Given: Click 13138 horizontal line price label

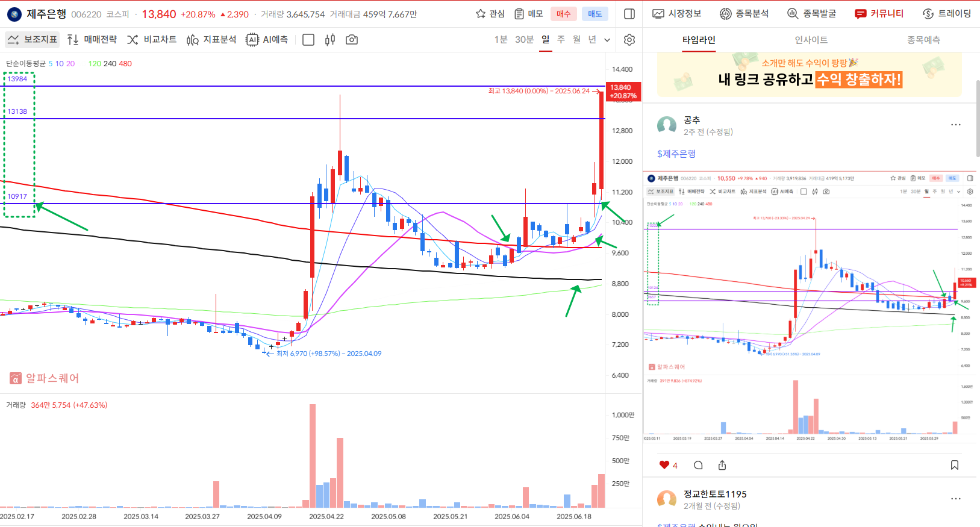Looking at the screenshot, I should (x=17, y=111).
